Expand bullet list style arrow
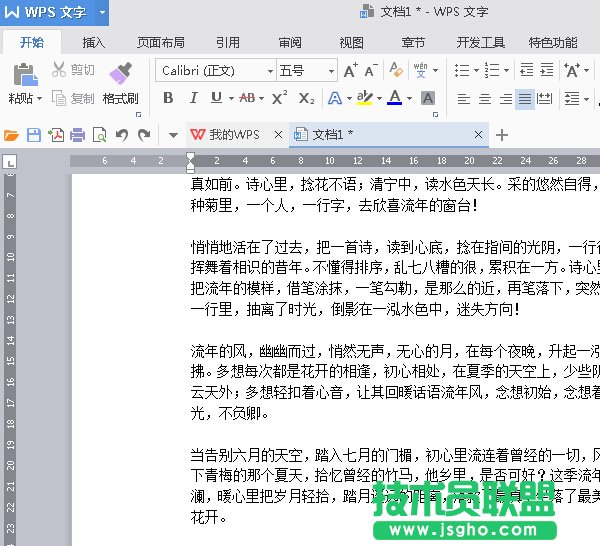Screen dimensions: 600x546 pyautogui.click(x=476, y=70)
